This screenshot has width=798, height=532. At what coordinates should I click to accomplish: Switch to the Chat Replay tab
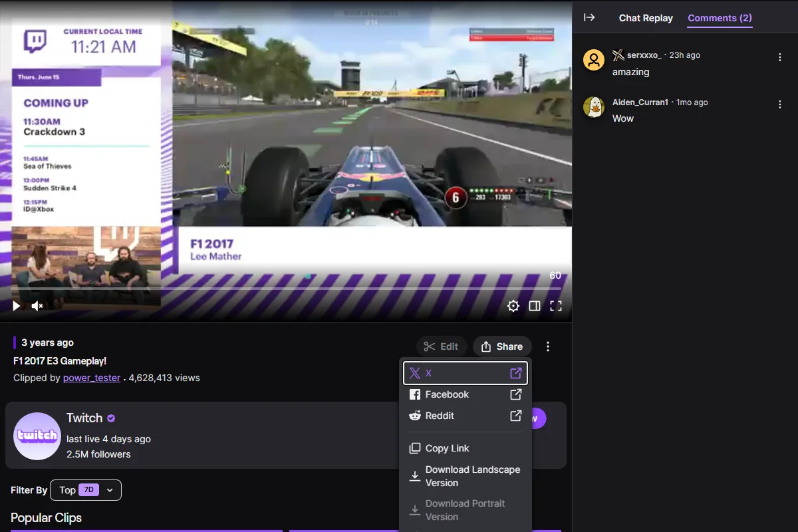[646, 18]
